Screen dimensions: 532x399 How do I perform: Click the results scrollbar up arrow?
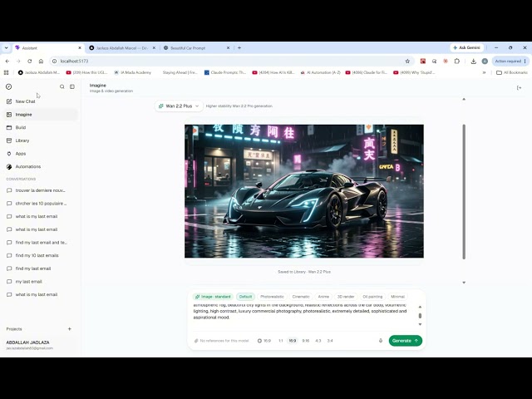pyautogui.click(x=464, y=99)
